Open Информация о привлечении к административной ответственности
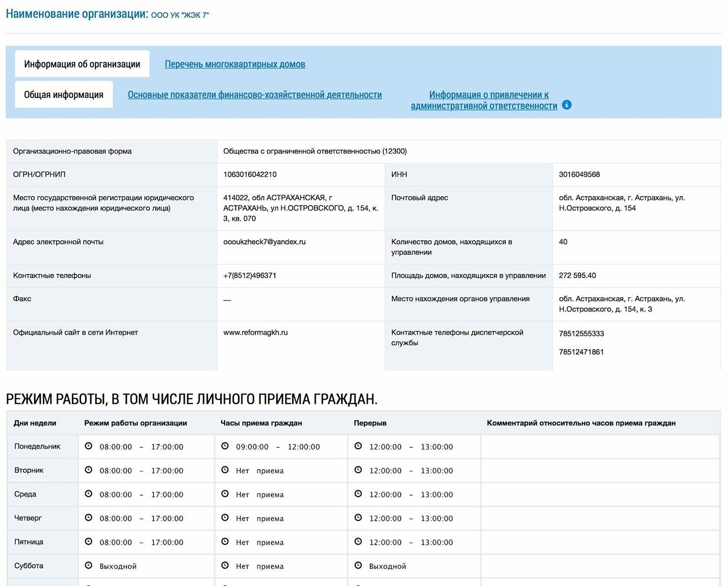Screen dimensions: 728x586 coord(484,100)
